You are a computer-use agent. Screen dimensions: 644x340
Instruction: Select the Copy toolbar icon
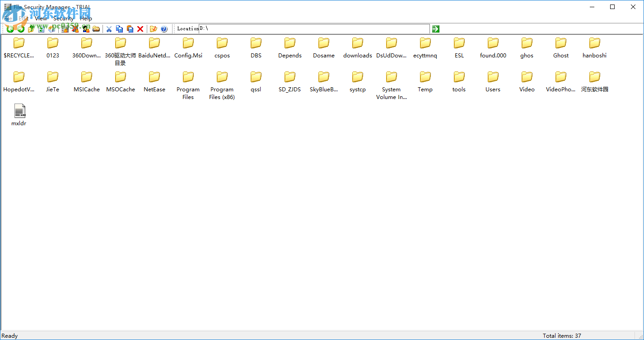[119, 28]
